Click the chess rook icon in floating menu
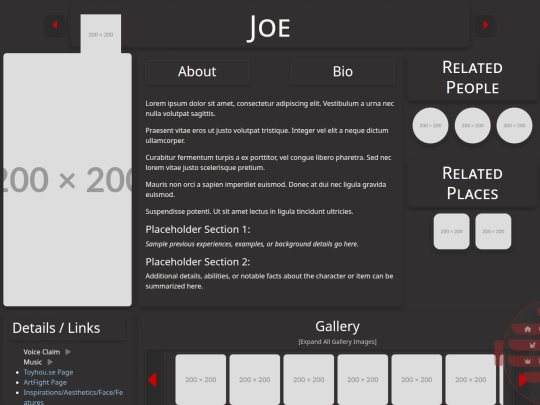Viewport: 540px width, 405px height. 532,345
